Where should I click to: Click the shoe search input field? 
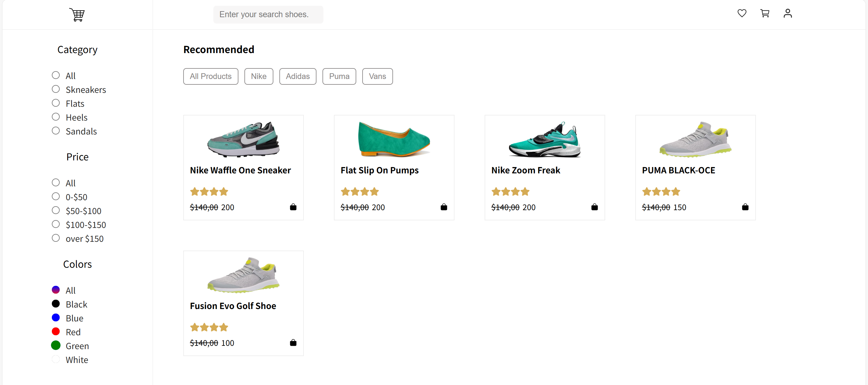pyautogui.click(x=268, y=14)
